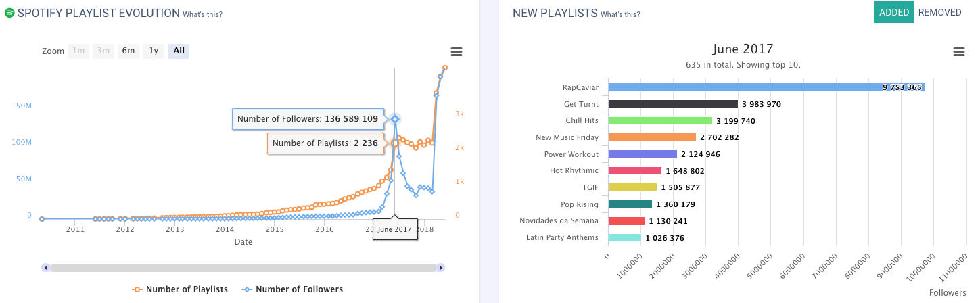Click the Power Workout label
Viewport: 980px width, 303px height.
pos(571,154)
